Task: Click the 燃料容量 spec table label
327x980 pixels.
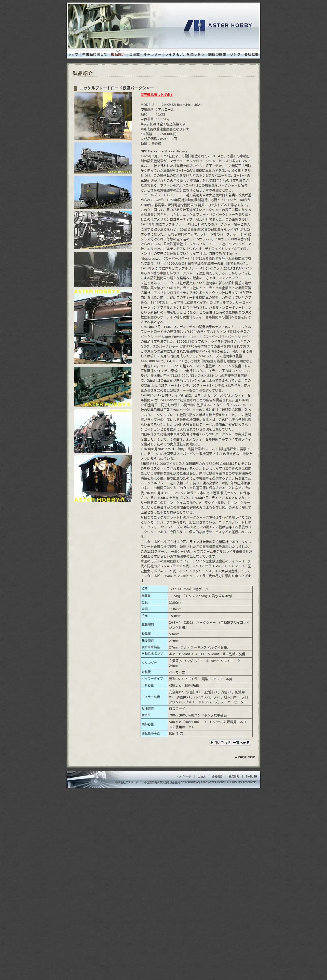Action: click(x=154, y=724)
